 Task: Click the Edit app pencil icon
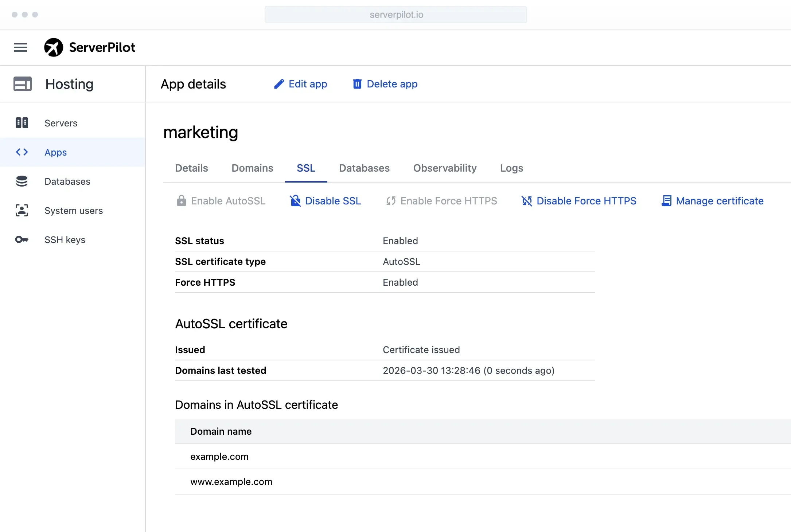tap(279, 84)
